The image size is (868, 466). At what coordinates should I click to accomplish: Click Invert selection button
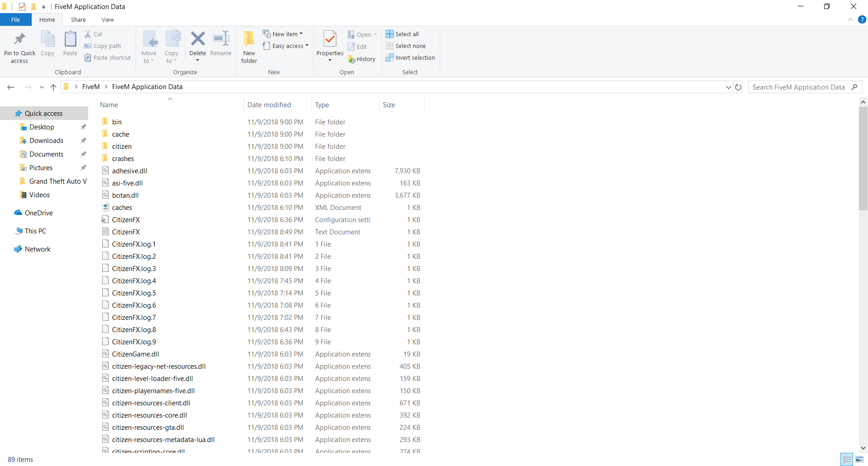point(410,57)
